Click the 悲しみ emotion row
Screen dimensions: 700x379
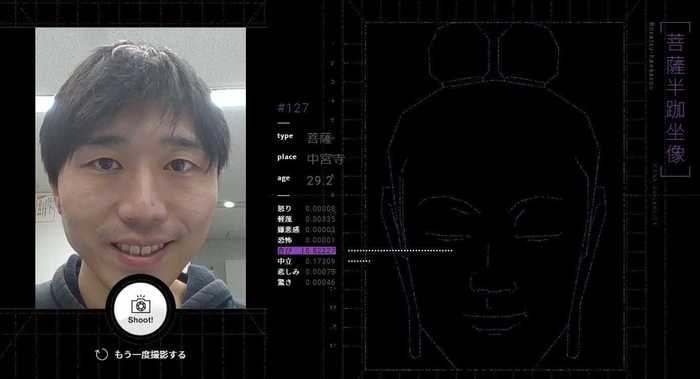[306, 271]
